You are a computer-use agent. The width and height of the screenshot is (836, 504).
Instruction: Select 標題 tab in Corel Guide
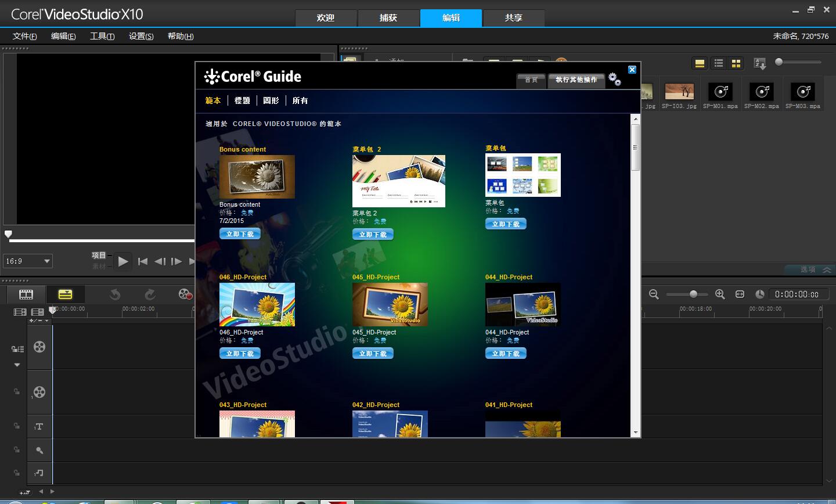click(x=242, y=100)
